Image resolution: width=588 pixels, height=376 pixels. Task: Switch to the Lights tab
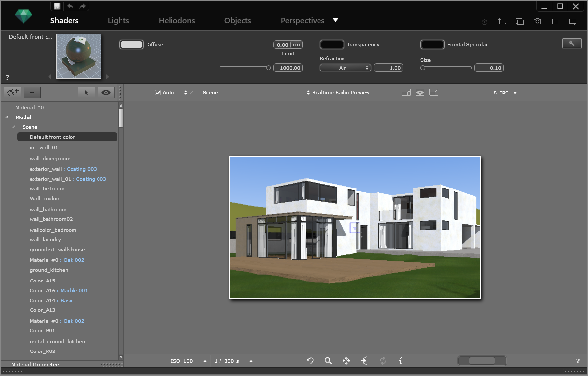[118, 20]
